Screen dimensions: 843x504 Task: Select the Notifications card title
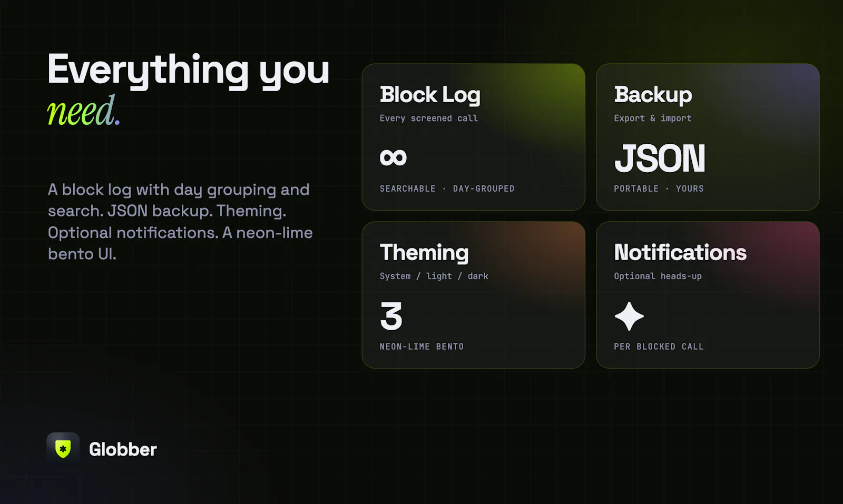tap(680, 252)
